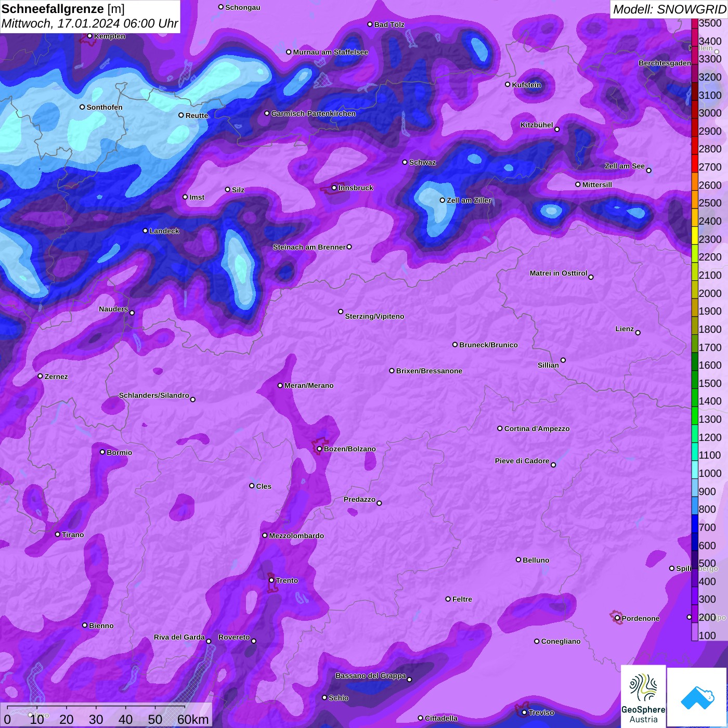Viewport: 728px width, 728px height.
Task: Click the '3500' value on the legend
Action: [710, 23]
